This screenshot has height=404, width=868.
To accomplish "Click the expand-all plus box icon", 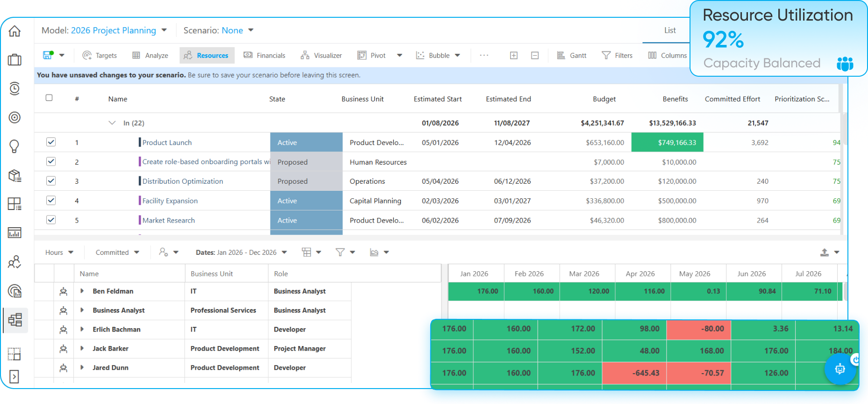I will click(513, 55).
